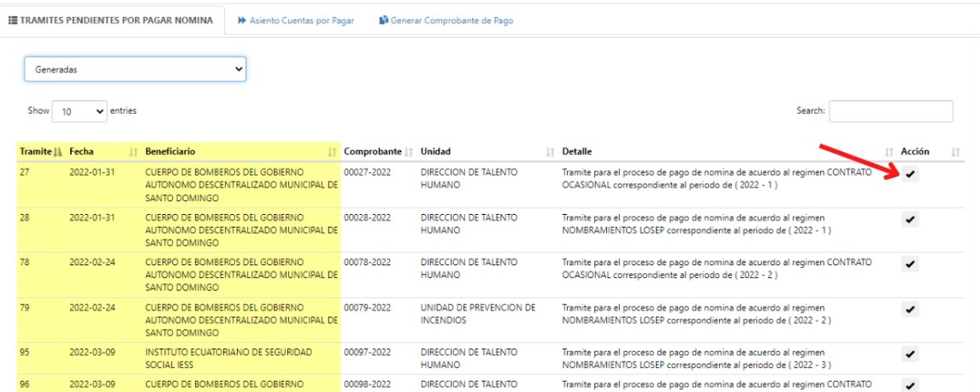Select comprobante 00078-2022 cell
Screen dimensions: 980x392
click(x=368, y=262)
